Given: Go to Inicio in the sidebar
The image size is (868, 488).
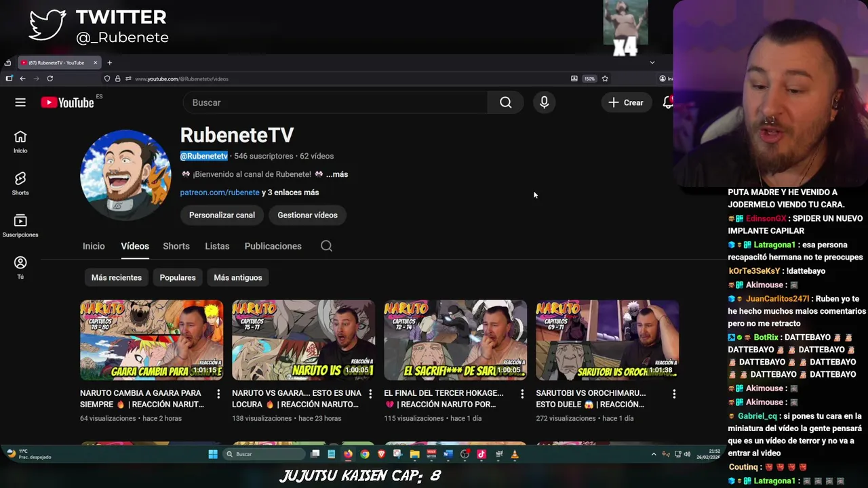Looking at the screenshot, I should pyautogui.click(x=20, y=142).
